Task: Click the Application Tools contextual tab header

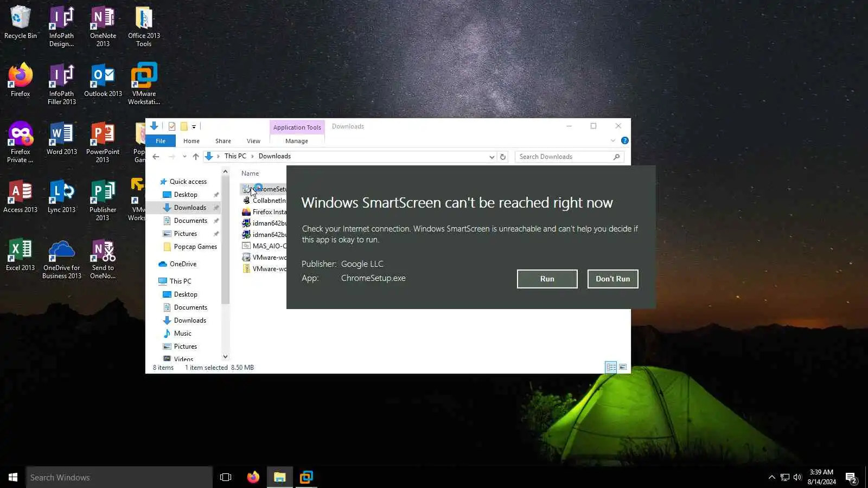Action: coord(297,127)
